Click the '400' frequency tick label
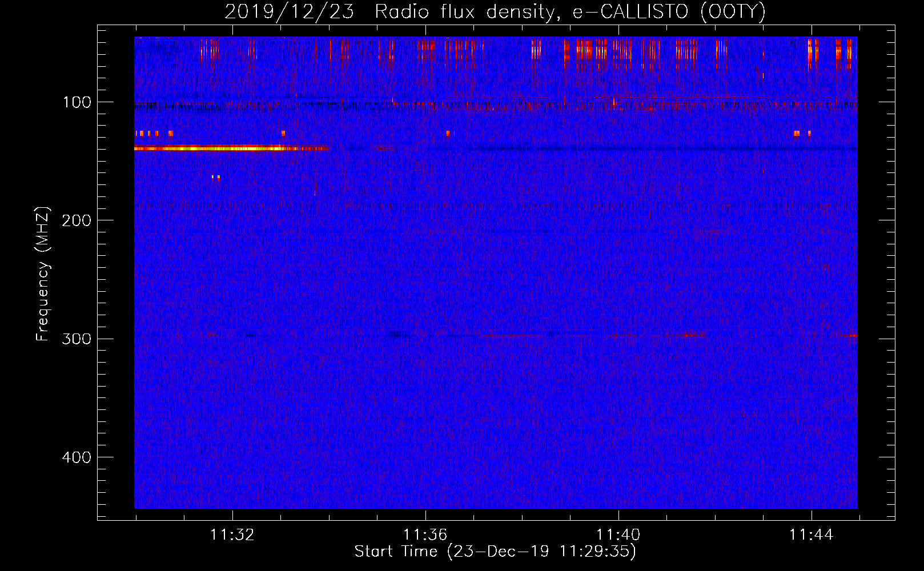This screenshot has width=924, height=571. 76,457
